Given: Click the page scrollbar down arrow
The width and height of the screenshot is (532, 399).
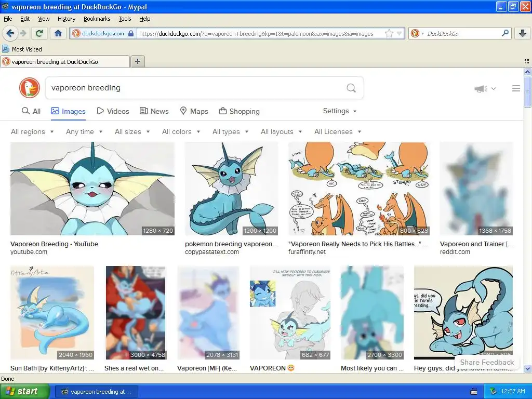Looking at the screenshot, I should click(527, 368).
